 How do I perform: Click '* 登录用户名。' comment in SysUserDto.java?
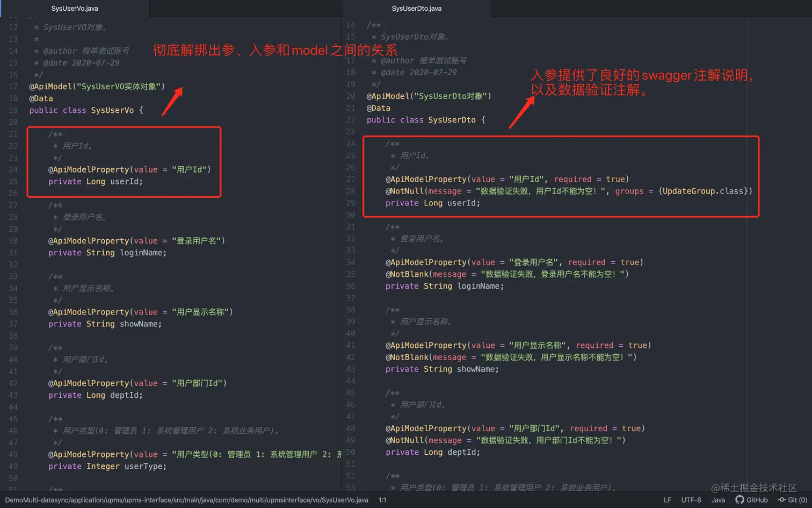tap(417, 239)
